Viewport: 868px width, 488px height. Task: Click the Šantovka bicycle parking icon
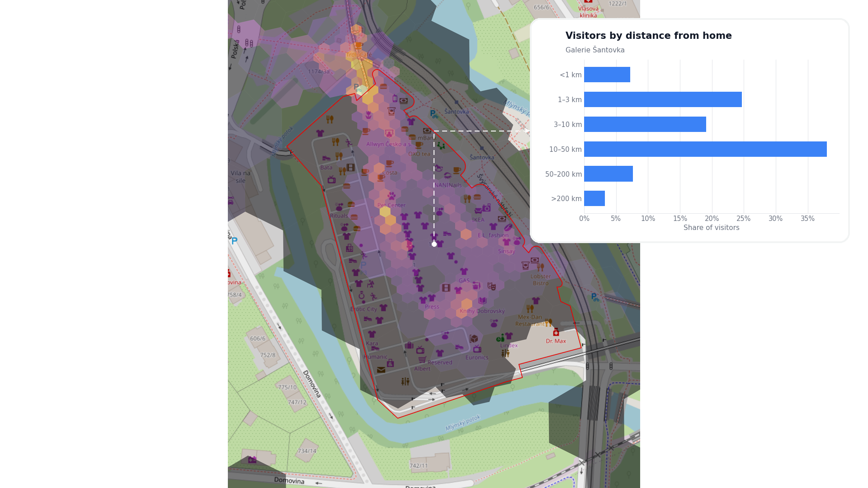[x=434, y=114]
